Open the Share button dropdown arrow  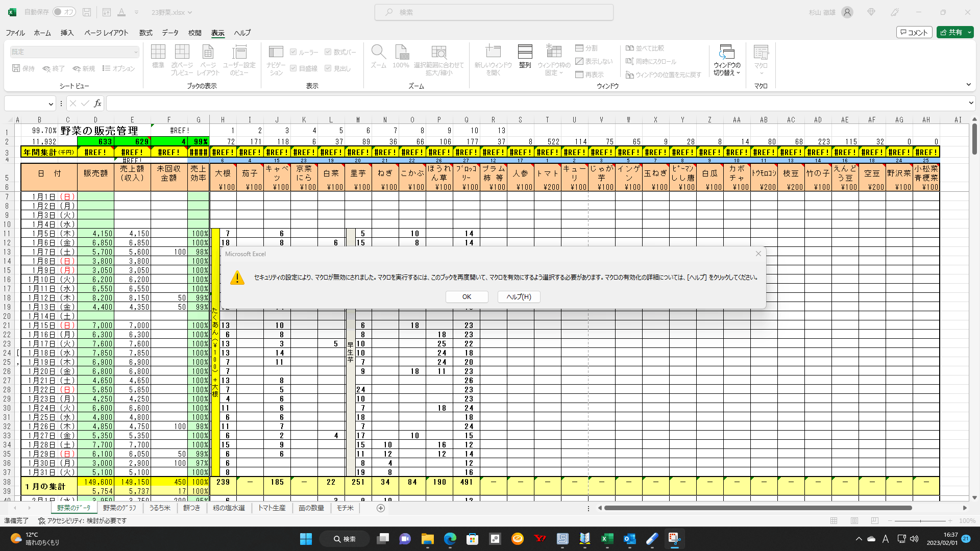(969, 32)
